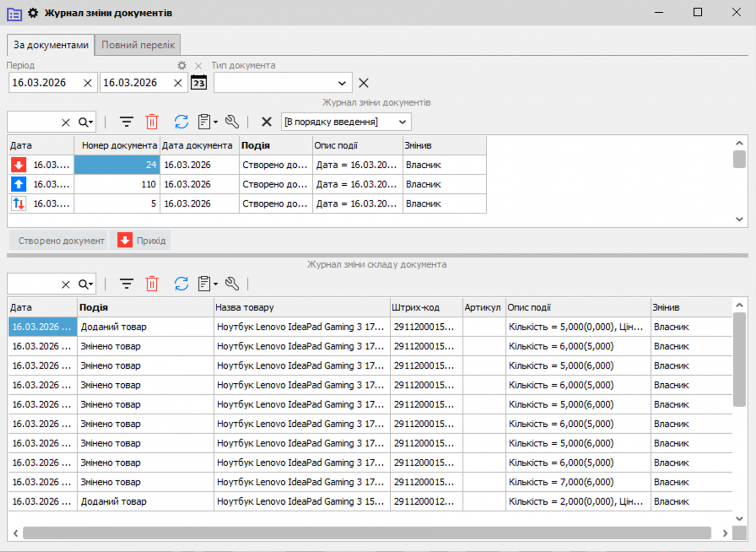This screenshot has width=756, height=552.
Task: Switch to the Повний перелік tab
Action: point(138,45)
